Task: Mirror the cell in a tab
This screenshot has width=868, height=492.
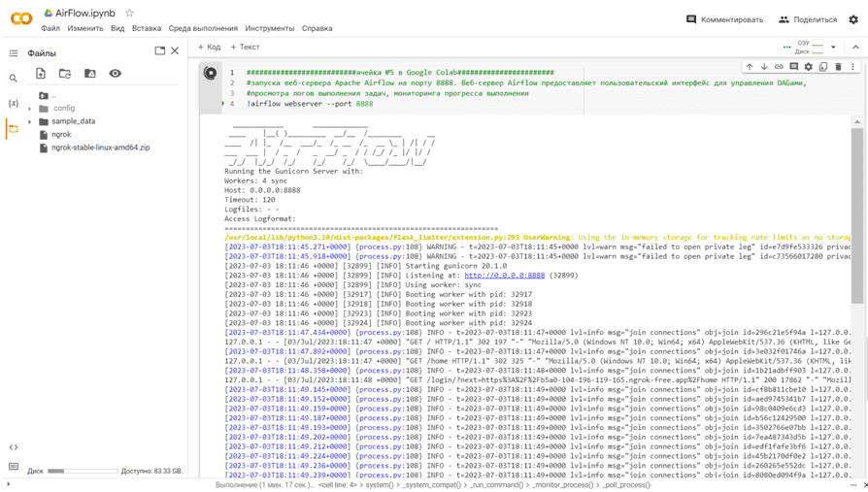Action: [x=823, y=66]
